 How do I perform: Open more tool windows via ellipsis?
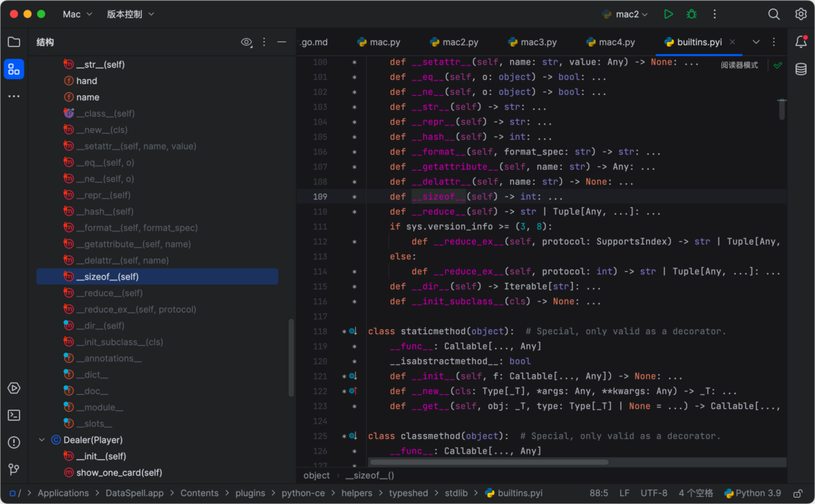[x=14, y=96]
